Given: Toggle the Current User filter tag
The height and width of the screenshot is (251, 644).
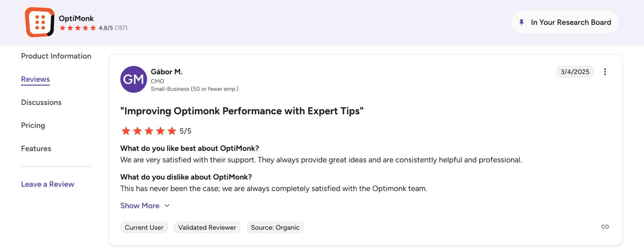Looking at the screenshot, I should [144, 227].
